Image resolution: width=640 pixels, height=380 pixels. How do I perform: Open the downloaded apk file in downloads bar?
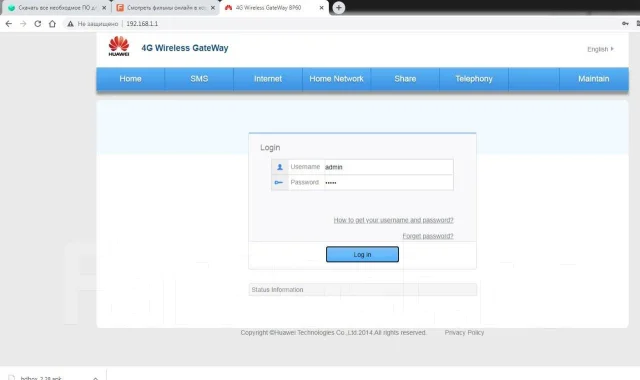[x=41, y=378]
